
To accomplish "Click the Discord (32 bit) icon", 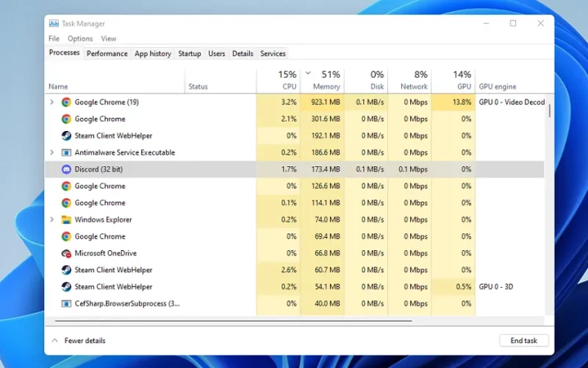I will pyautogui.click(x=66, y=169).
